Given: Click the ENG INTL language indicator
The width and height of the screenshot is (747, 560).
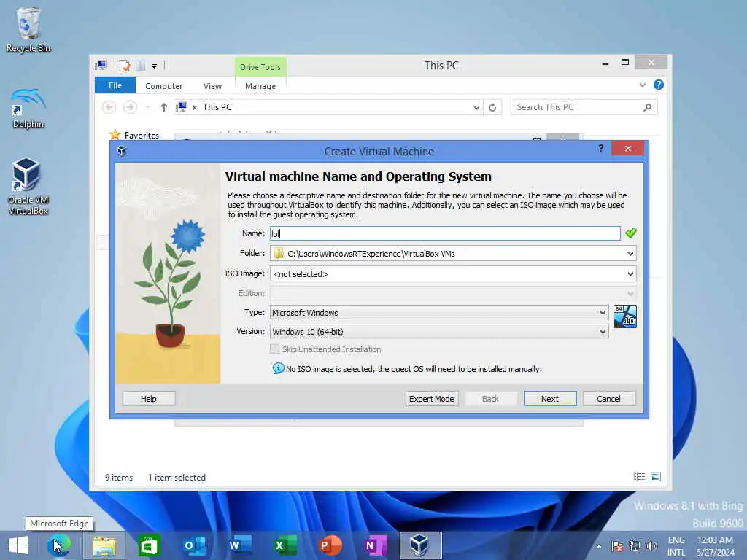Looking at the screenshot, I should pyautogui.click(x=676, y=545).
